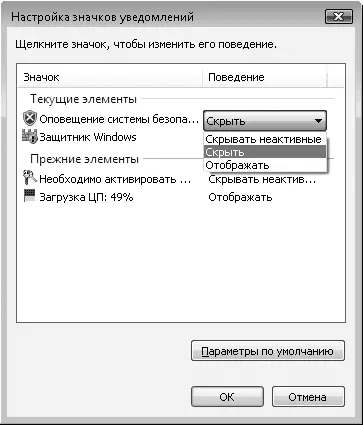Select the Защитник Windows row label
This screenshot has width=363, height=425.
(x=88, y=137)
